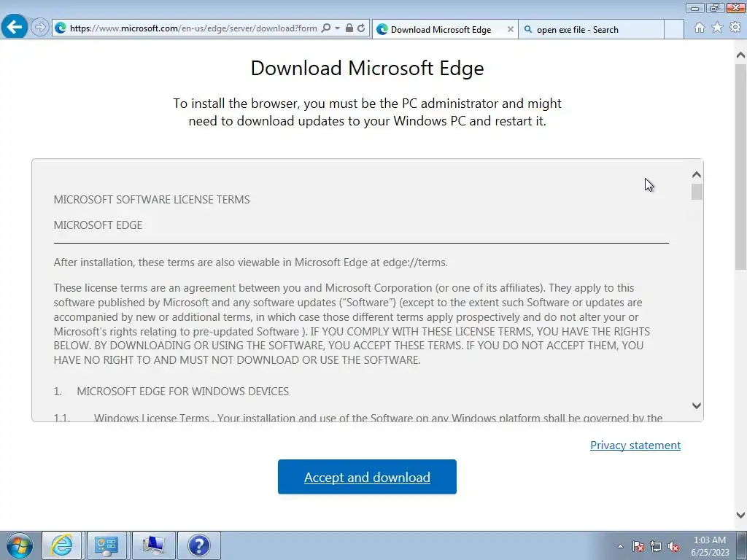Click the security lock icon in the address bar
The width and height of the screenshot is (747, 560).
[x=349, y=28]
